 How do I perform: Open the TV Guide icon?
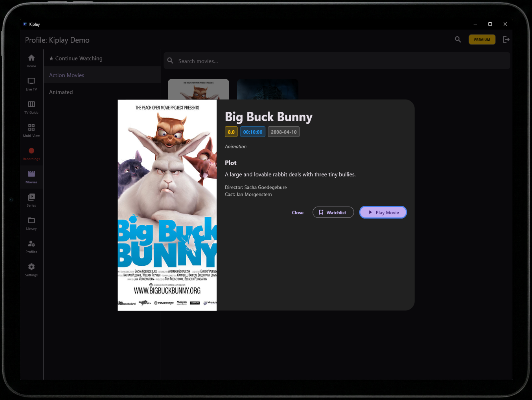click(x=31, y=107)
